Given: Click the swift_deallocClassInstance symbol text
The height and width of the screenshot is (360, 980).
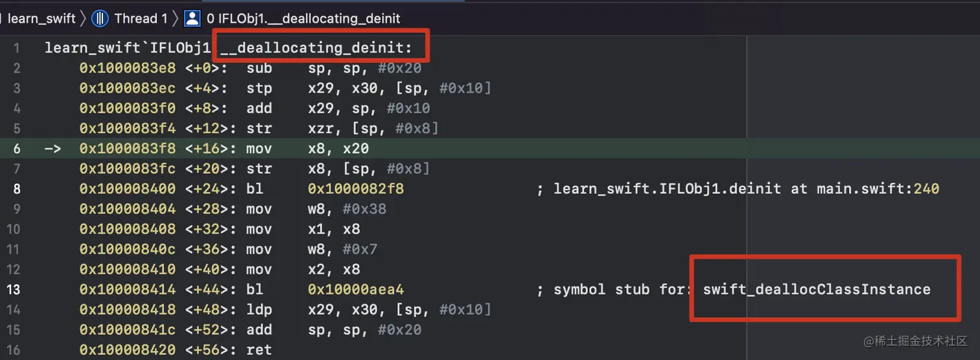Looking at the screenshot, I should [817, 289].
